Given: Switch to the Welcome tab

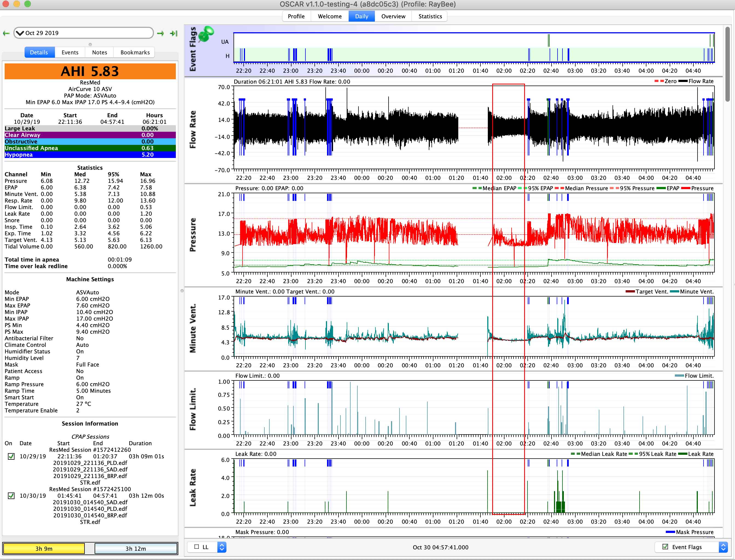Looking at the screenshot, I should click(x=330, y=16).
